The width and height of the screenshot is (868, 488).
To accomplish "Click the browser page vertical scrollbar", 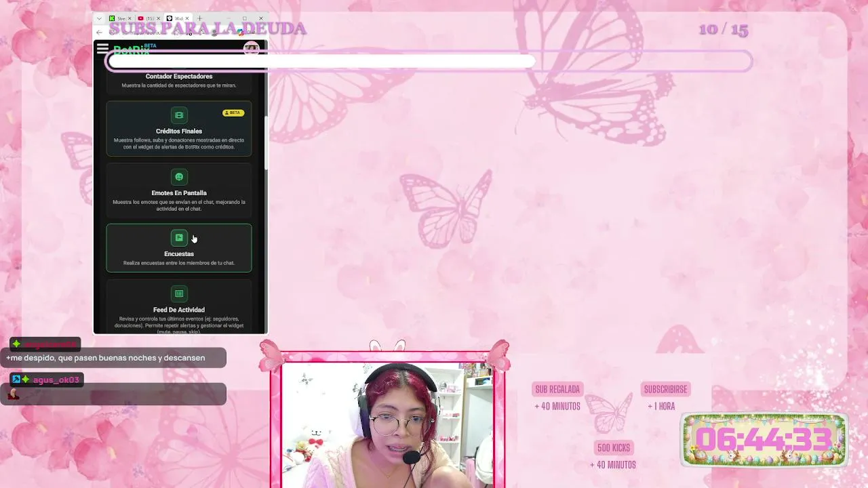I will 266,142.
